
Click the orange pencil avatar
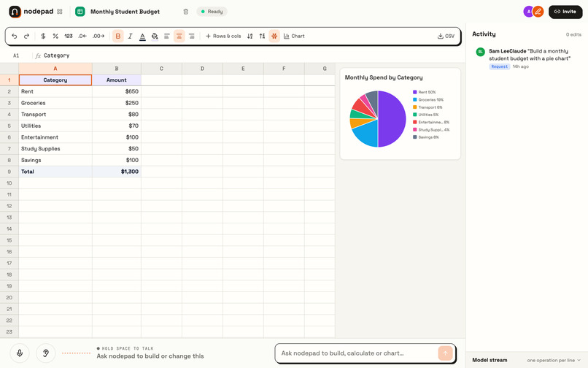[538, 12]
